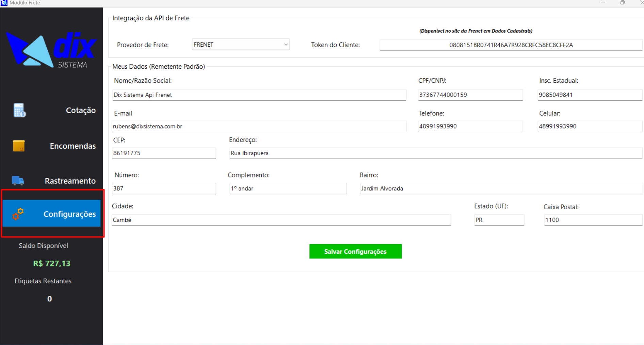Click the Saldo Disponível amount
644x345 pixels.
51,263
